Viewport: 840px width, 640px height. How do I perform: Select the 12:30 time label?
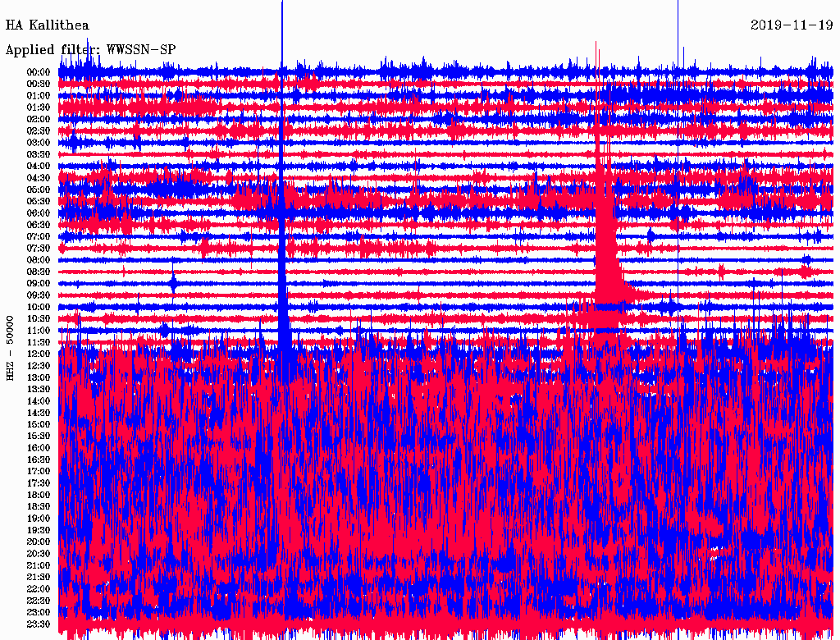[39, 366]
